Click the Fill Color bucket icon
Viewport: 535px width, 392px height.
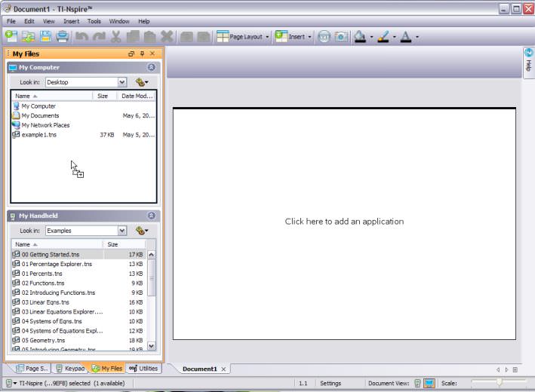(x=360, y=36)
